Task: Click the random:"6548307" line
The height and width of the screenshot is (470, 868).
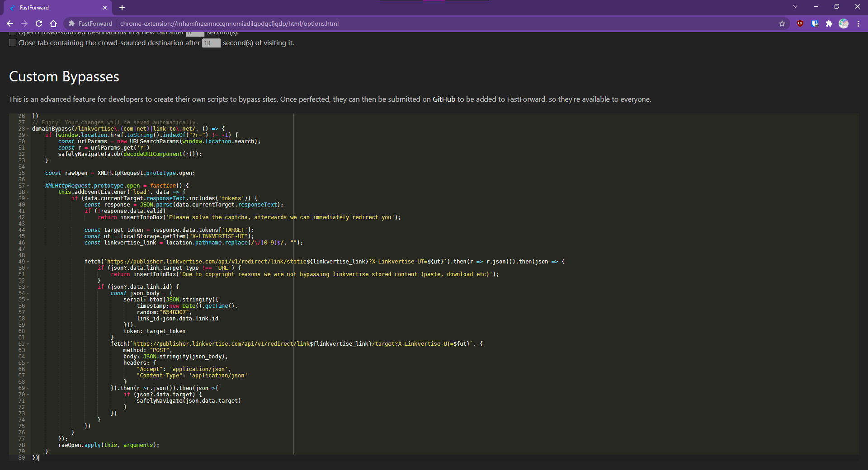Action: coord(164,312)
